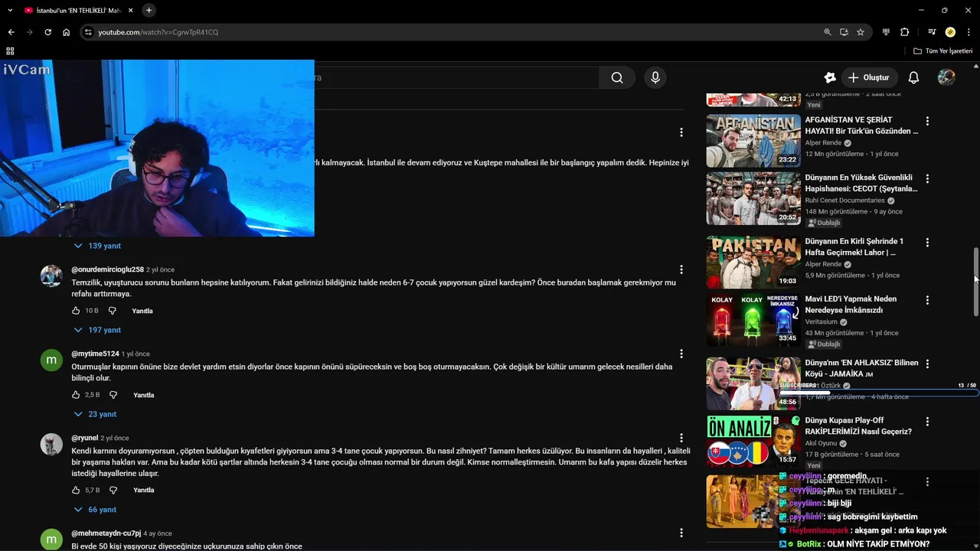This screenshot has width=980, height=551.
Task: Click the YouTube search magnifier button
Action: pyautogui.click(x=617, y=77)
